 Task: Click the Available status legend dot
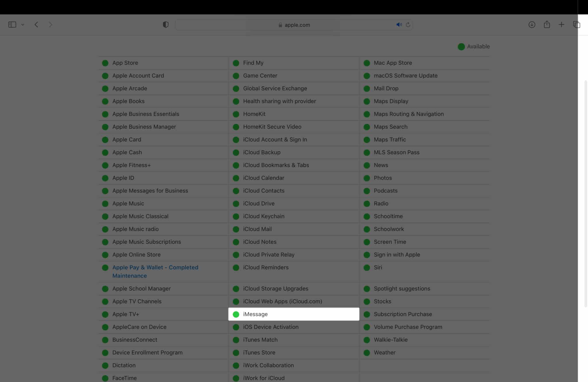coord(461,46)
